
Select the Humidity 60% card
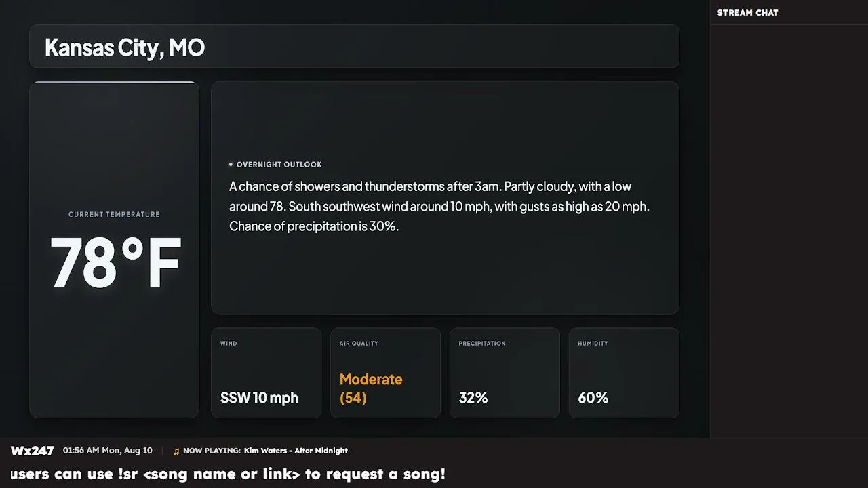[x=624, y=373]
